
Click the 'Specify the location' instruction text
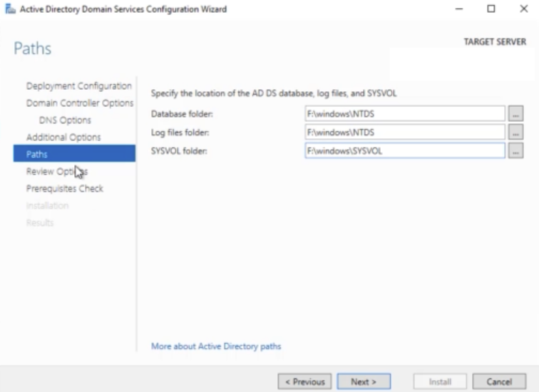[x=274, y=93]
